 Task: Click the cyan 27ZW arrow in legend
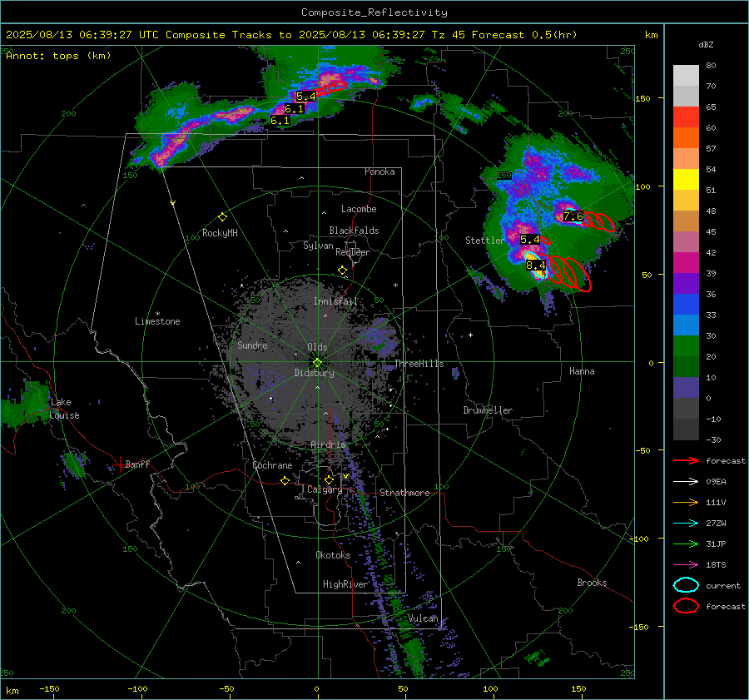tap(686, 524)
